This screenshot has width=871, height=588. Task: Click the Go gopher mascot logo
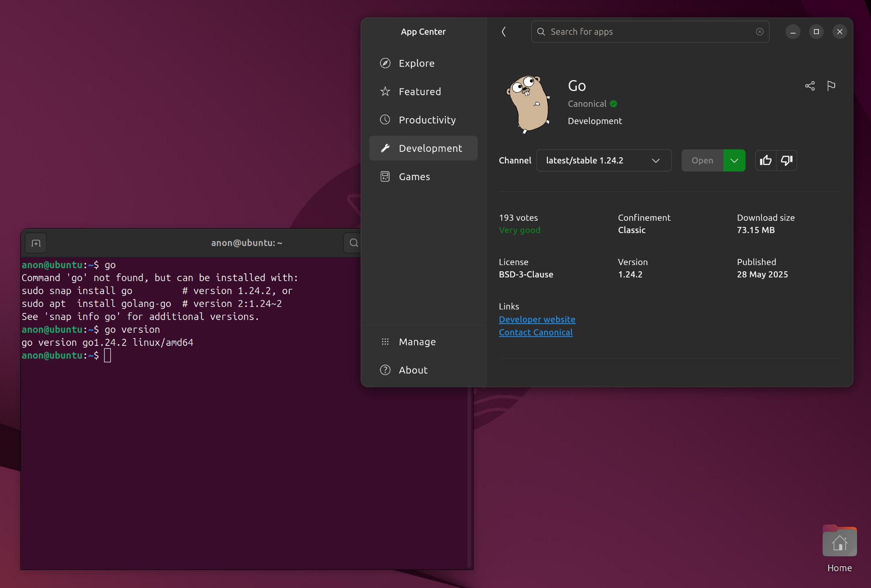528,105
